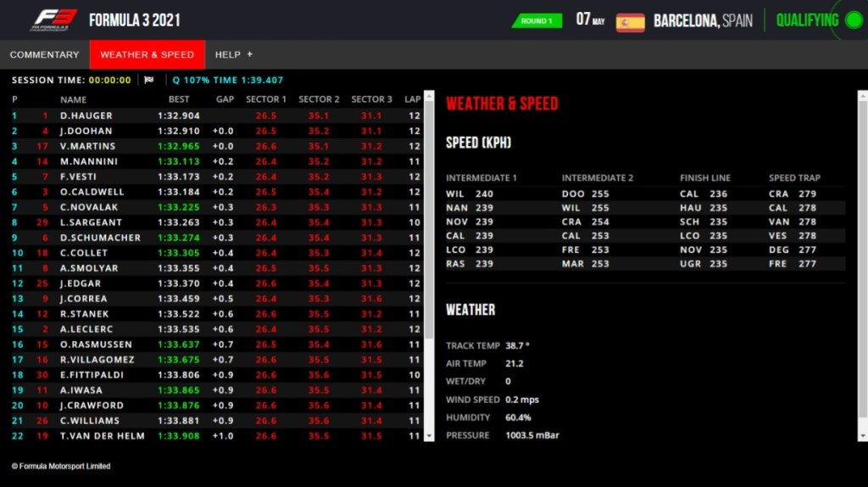The image size is (868, 487).
Task: Click the Spain flag icon
Action: (x=630, y=22)
